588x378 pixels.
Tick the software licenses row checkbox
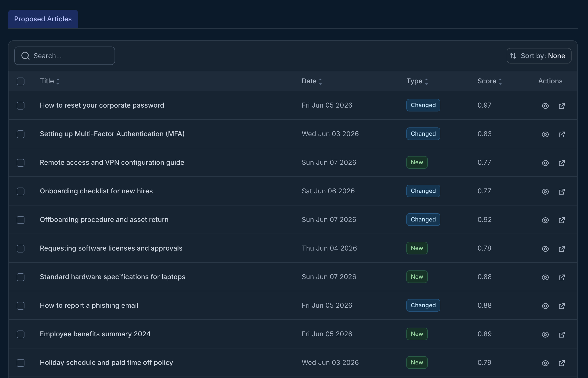[21, 249]
